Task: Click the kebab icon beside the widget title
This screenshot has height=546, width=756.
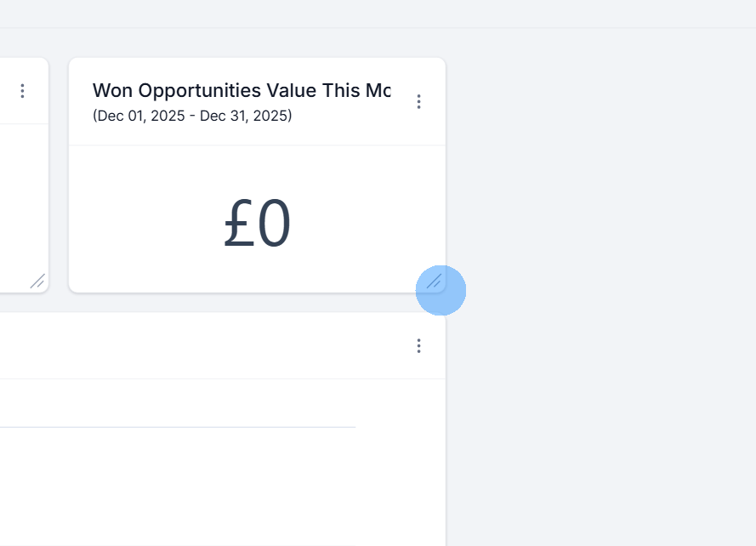Action: (x=418, y=101)
